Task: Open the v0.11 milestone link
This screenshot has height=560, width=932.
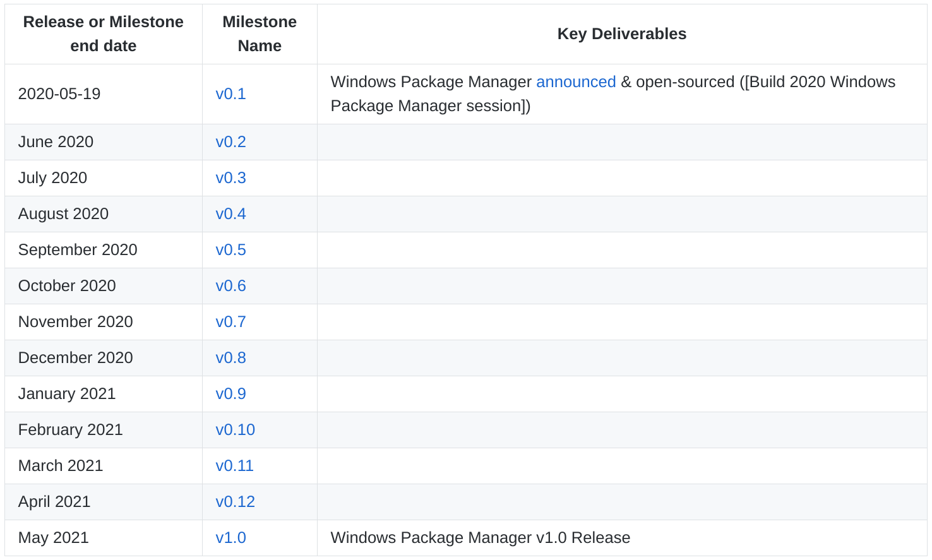Action: coord(234,466)
